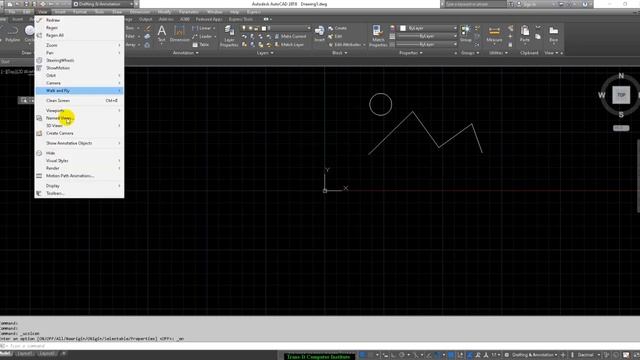Open Zoom submenu in View menu
The width and height of the screenshot is (640, 360).
tap(80, 45)
